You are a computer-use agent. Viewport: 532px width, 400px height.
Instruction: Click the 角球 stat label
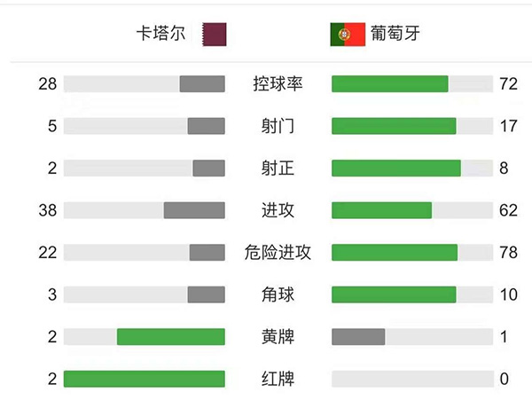point(278,294)
